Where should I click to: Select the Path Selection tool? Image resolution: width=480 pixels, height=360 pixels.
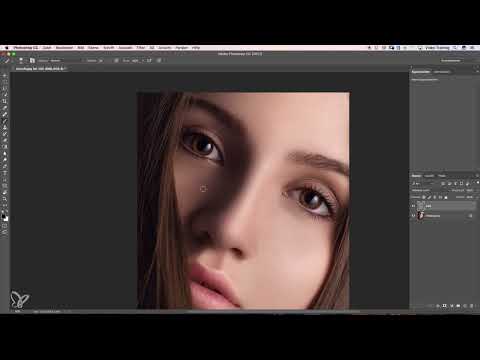(x=5, y=179)
